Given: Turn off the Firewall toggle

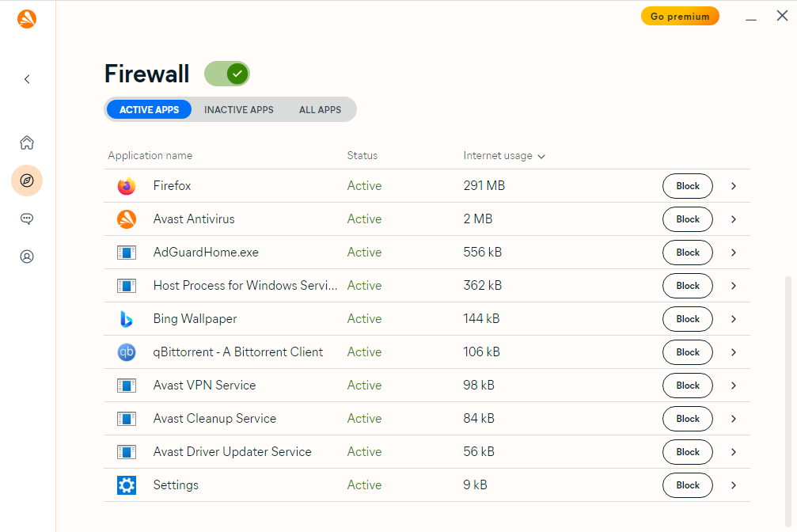Looking at the screenshot, I should click(x=226, y=74).
